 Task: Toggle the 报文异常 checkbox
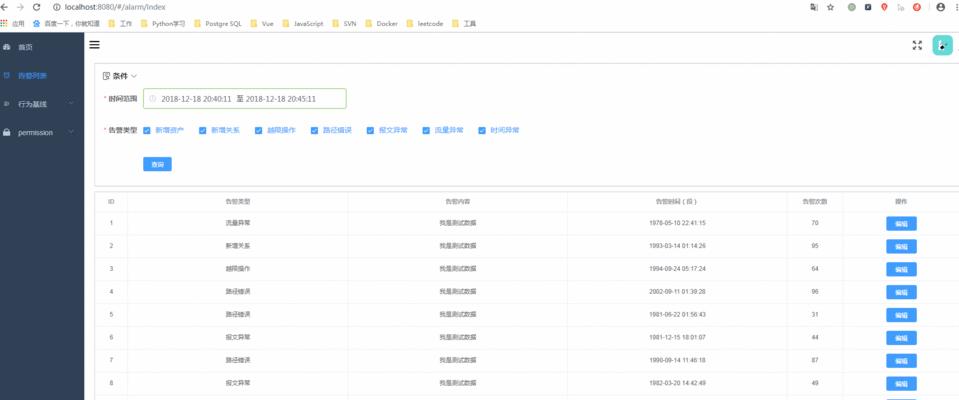371,130
